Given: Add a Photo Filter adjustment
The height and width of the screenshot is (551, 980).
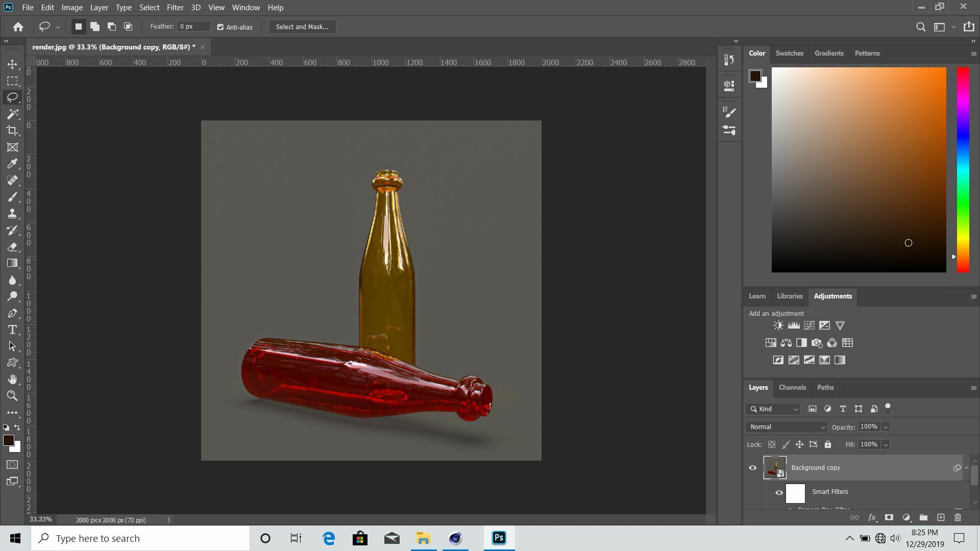Looking at the screenshot, I should pos(817,343).
